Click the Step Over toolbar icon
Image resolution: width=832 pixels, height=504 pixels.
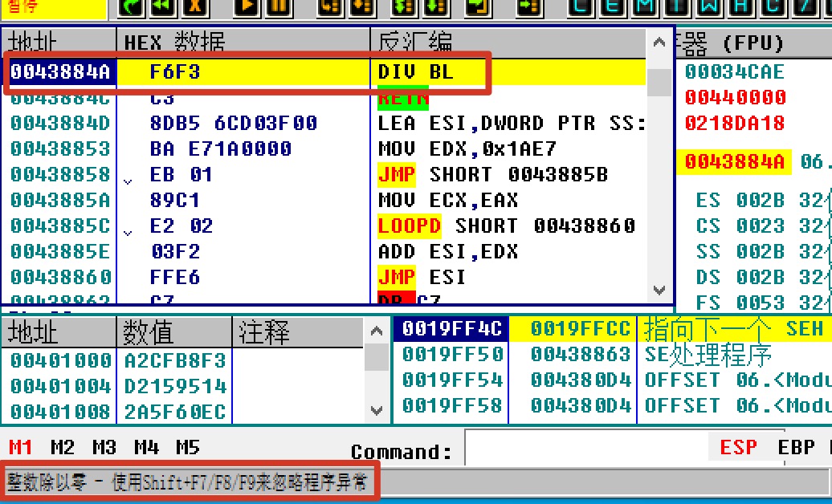pyautogui.click(x=363, y=7)
